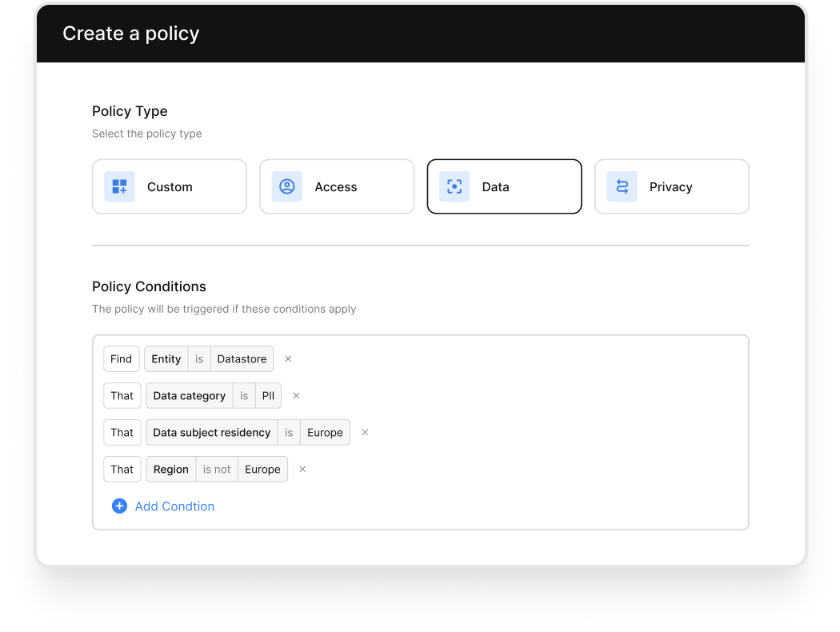Delete the Data subject residency condition

(365, 433)
